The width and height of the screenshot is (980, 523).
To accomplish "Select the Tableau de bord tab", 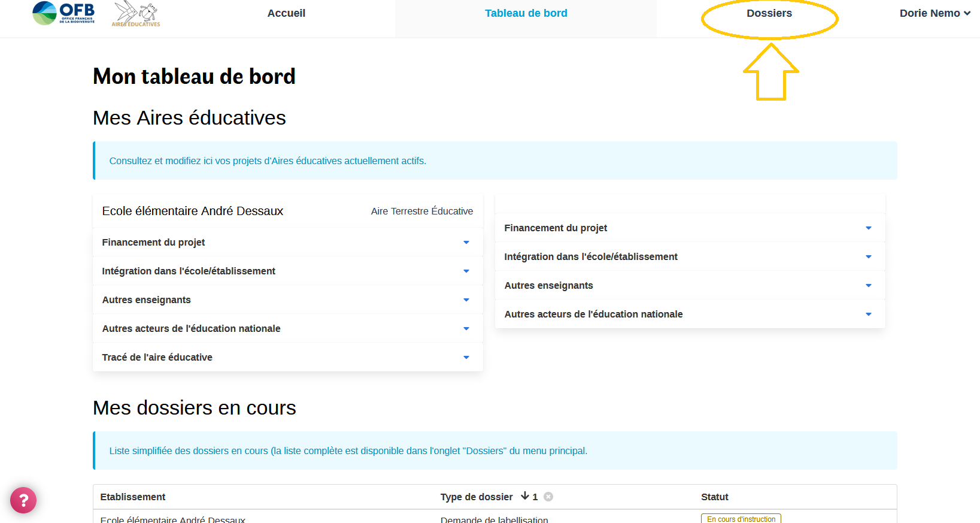I will [x=526, y=13].
